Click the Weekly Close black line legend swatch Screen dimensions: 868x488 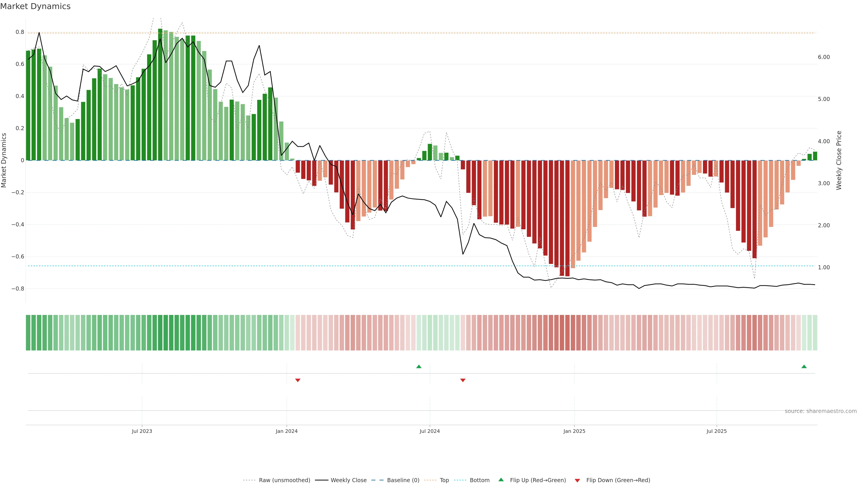(x=321, y=480)
